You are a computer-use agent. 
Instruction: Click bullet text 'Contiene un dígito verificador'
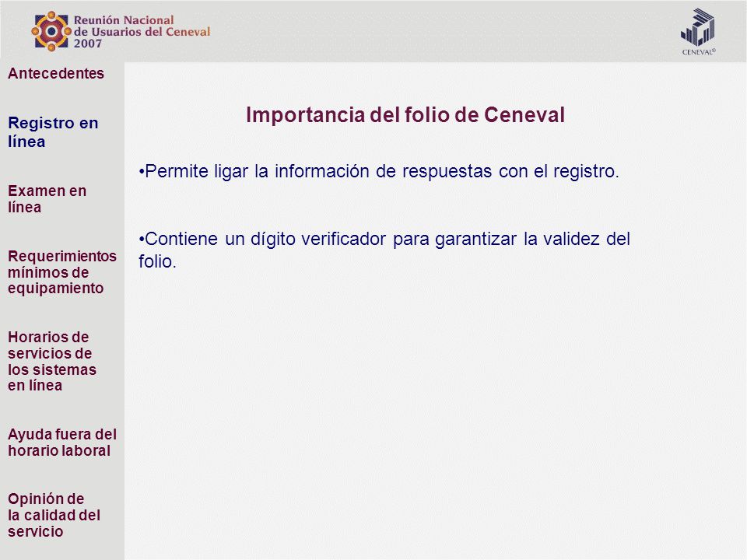point(265,239)
